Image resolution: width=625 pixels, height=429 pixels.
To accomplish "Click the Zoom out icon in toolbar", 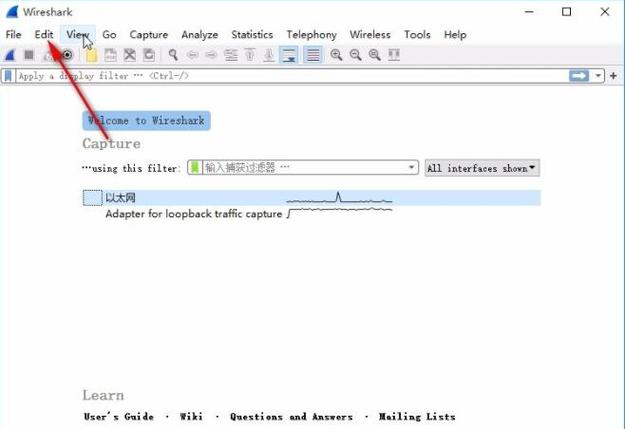I will pyautogui.click(x=355, y=55).
